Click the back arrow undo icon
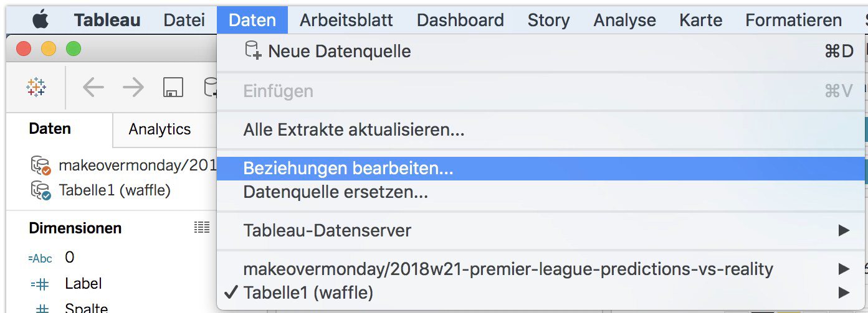The width and height of the screenshot is (868, 313). pos(93,88)
